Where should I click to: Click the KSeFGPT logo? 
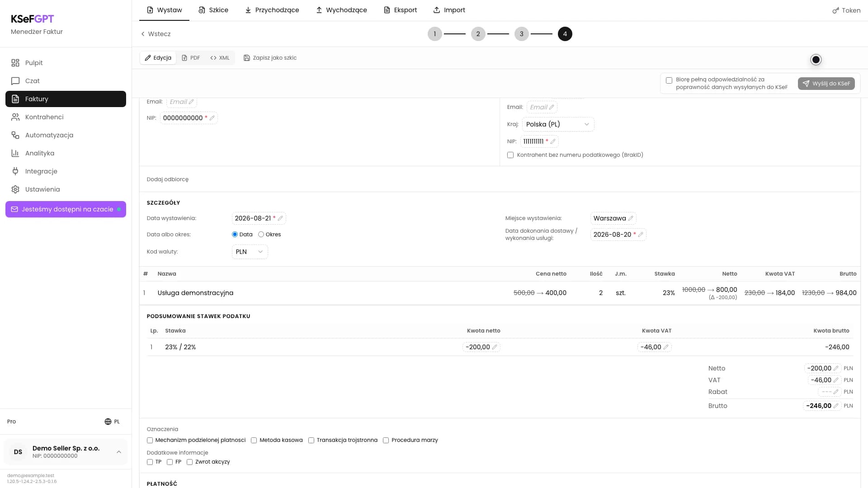(x=33, y=19)
